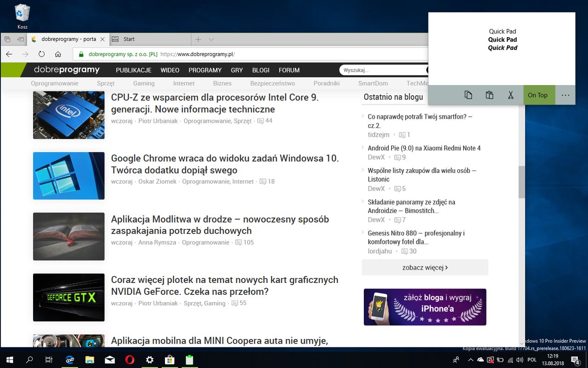
Task: Open the Opera icon on the taskbar
Action: point(130,360)
